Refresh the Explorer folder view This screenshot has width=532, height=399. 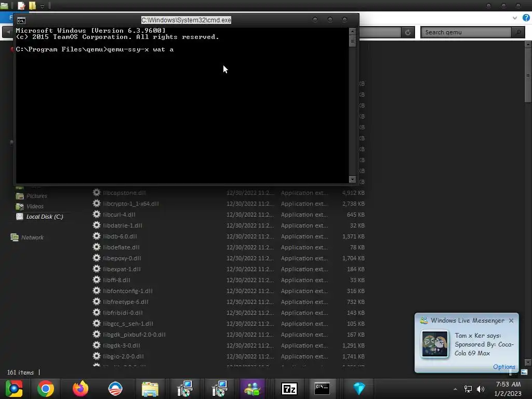click(x=408, y=32)
